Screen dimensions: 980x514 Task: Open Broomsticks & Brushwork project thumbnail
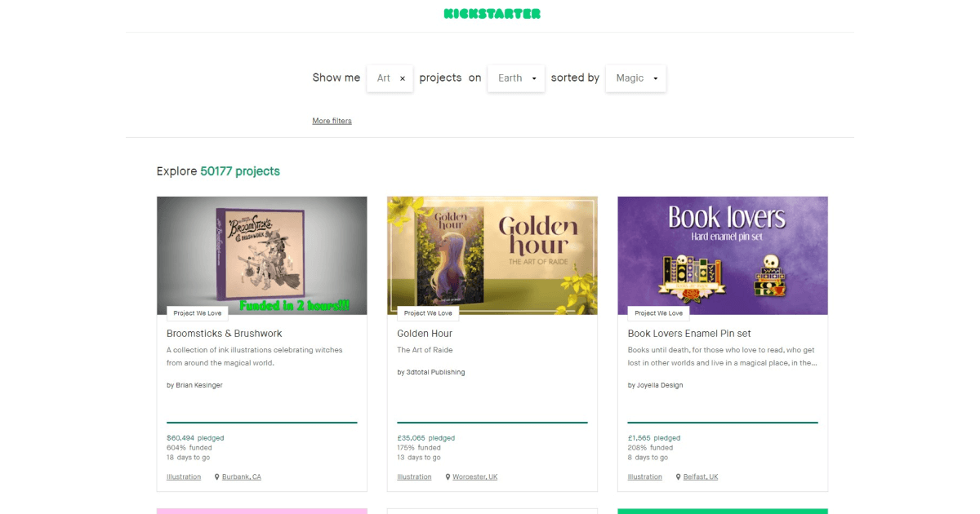pos(262,255)
